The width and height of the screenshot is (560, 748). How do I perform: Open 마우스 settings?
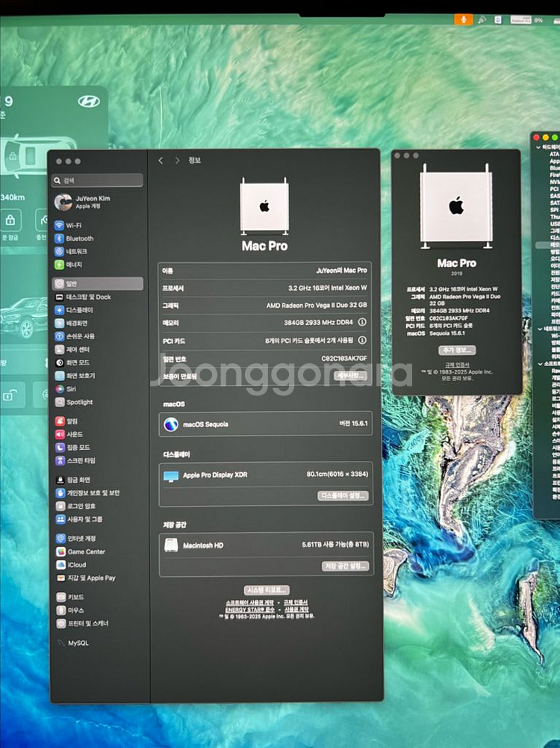coord(98,611)
